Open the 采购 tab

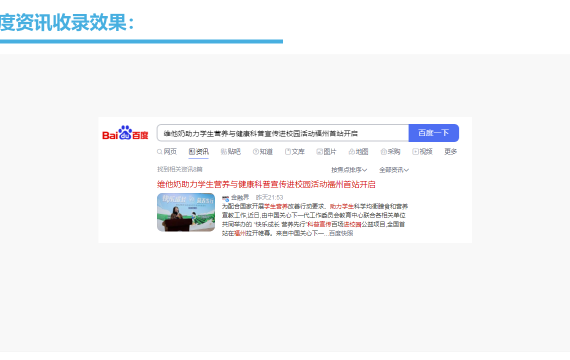tap(390, 152)
